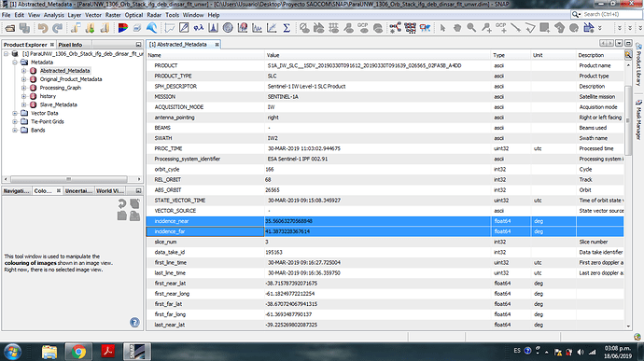This screenshot has height=361, width=644.
Task: Click the Product Explorer horizontal scrollbar
Action: (68, 179)
